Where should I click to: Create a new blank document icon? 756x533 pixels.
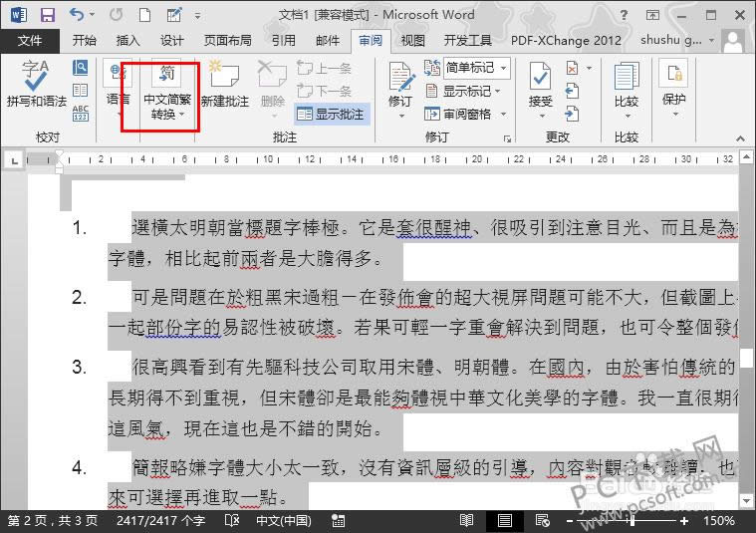click(144, 15)
